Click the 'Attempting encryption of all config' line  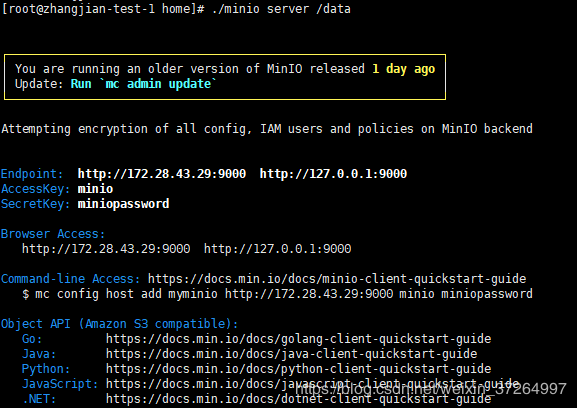pyautogui.click(x=267, y=129)
